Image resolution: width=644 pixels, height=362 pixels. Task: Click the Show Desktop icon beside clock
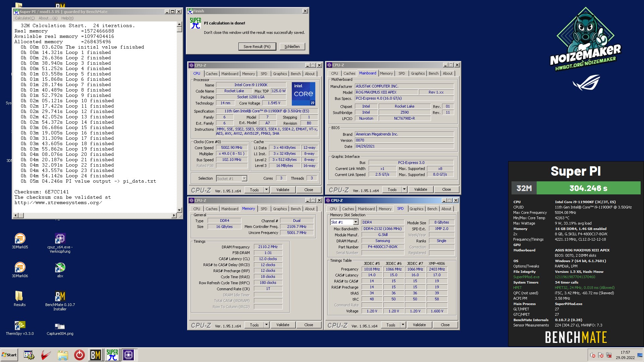click(640, 355)
